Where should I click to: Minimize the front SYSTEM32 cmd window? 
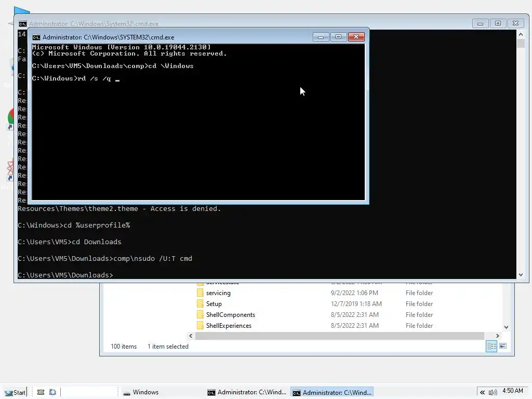(x=321, y=37)
